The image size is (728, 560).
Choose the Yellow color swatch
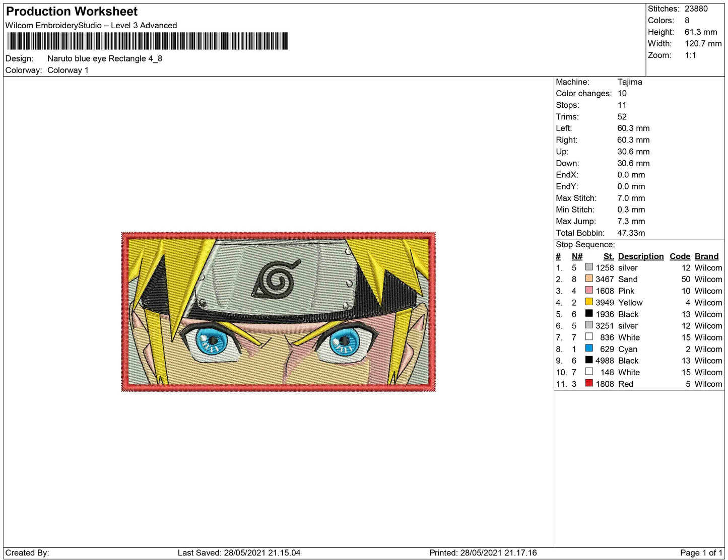[589, 302]
